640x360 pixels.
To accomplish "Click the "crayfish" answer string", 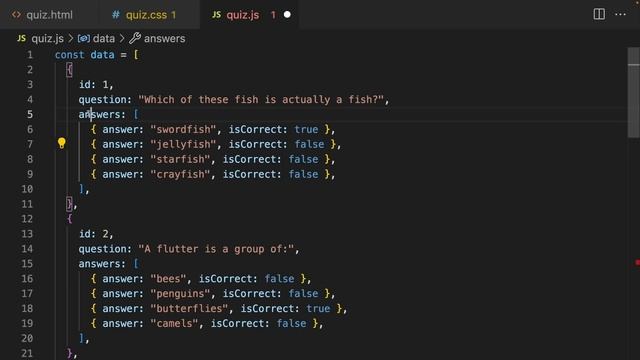I will [x=180, y=174].
